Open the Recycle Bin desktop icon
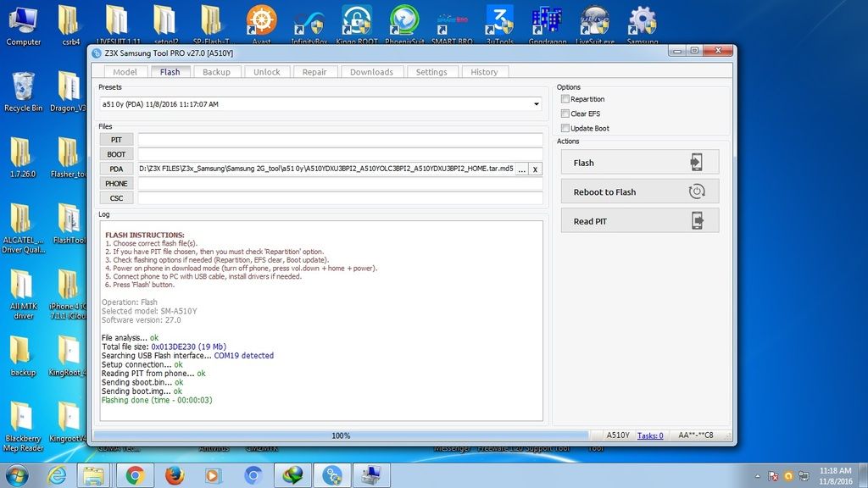This screenshot has width=868, height=488. click(23, 91)
